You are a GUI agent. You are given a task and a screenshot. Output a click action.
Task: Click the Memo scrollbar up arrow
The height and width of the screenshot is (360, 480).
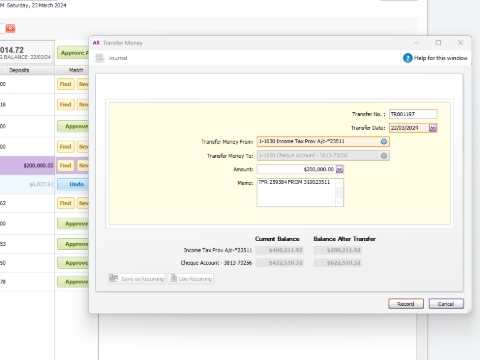pos(339,182)
